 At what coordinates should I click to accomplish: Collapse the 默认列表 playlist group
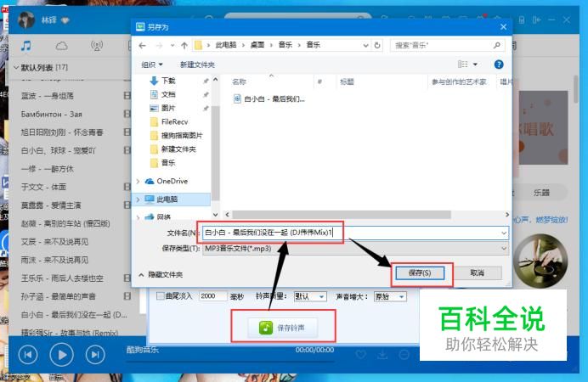(16, 68)
